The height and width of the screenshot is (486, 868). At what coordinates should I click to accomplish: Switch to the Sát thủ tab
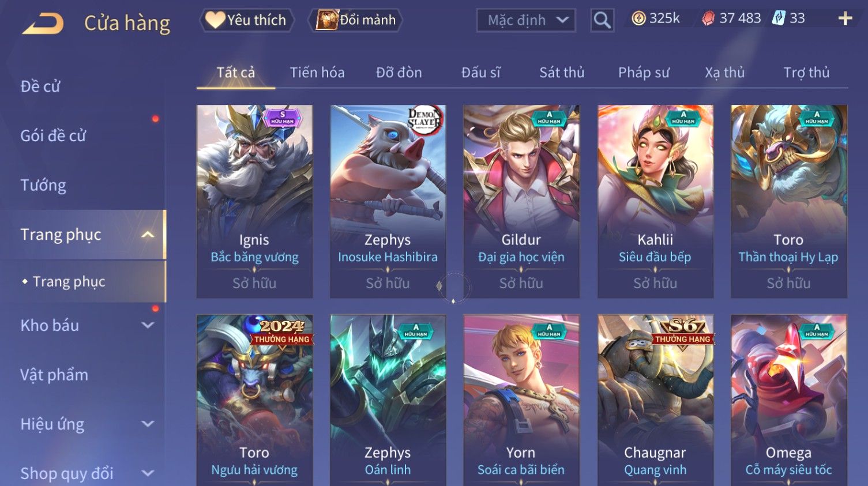click(562, 73)
